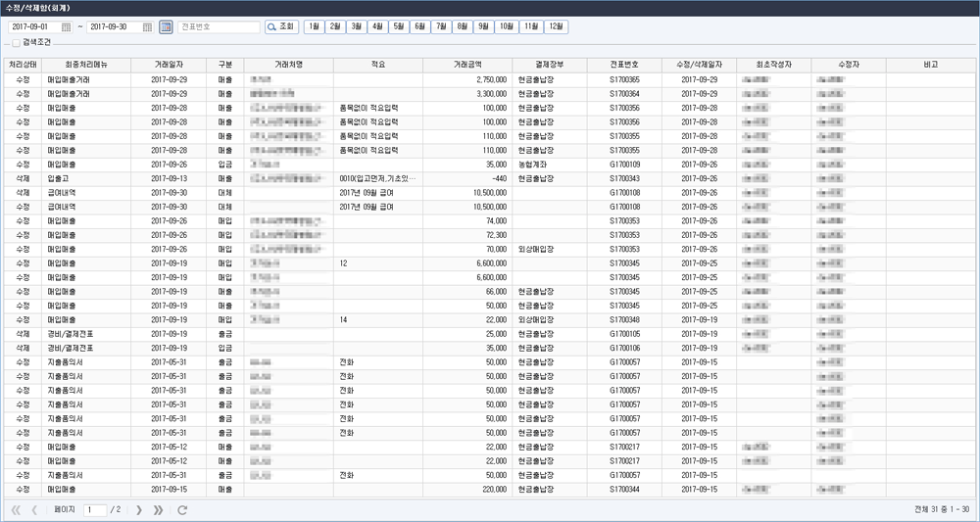Toggle the 검색조건 checkbox
This screenshot has height=522, width=980.
pyautogui.click(x=17, y=43)
